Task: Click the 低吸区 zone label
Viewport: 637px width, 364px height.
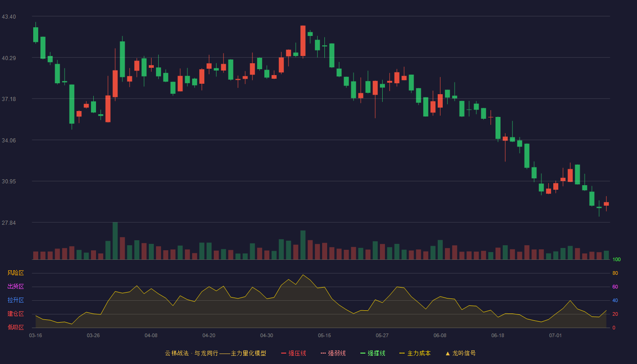Action: 15,327
